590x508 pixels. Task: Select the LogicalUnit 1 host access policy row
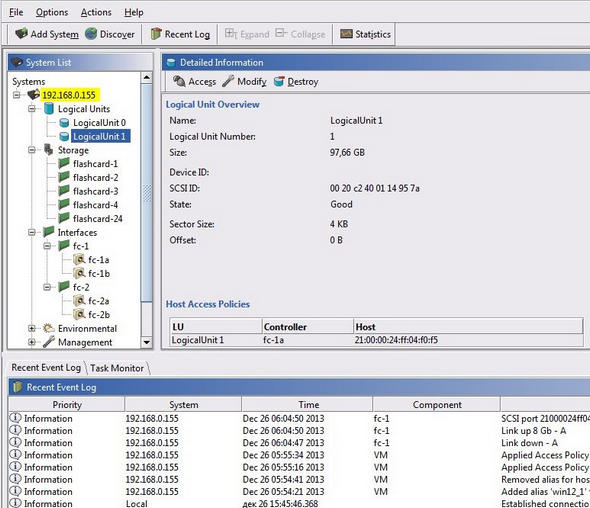376,340
